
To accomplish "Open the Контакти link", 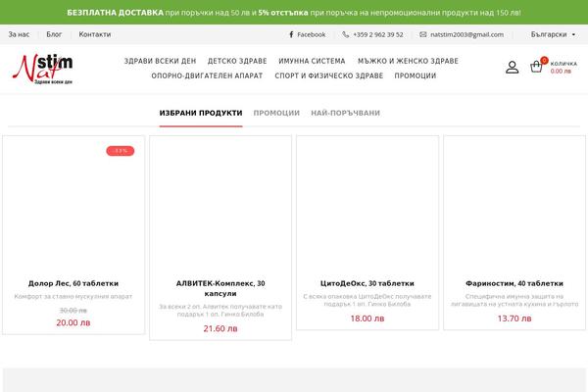I will pyautogui.click(x=95, y=34).
